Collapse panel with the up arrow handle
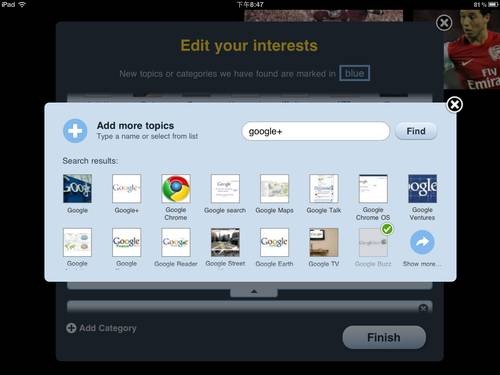The width and height of the screenshot is (500, 375). (x=254, y=292)
